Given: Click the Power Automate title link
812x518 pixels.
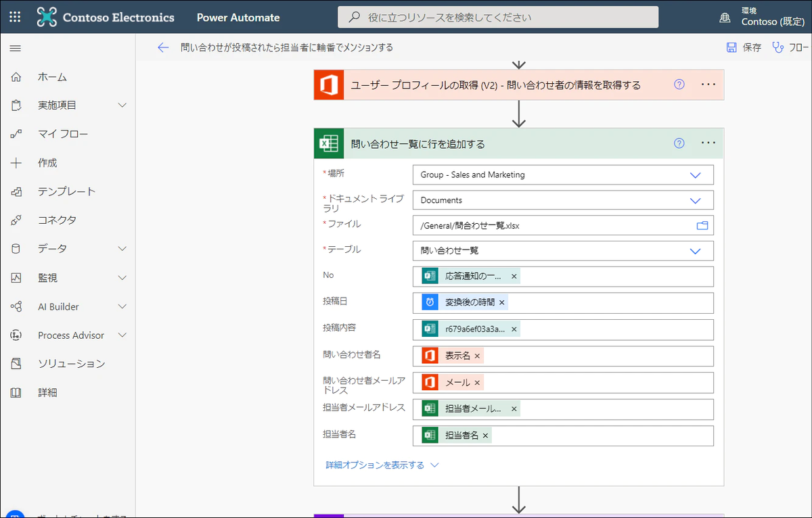Looking at the screenshot, I should (x=238, y=18).
